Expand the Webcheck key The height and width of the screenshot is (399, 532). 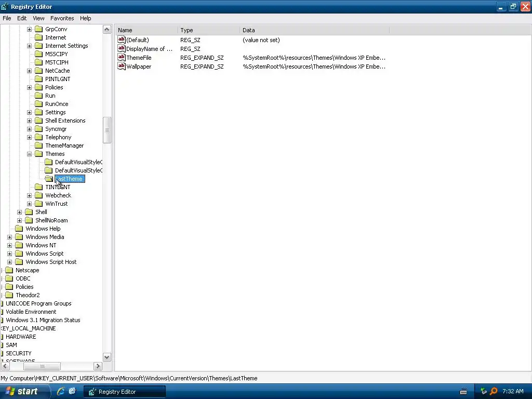pyautogui.click(x=29, y=196)
